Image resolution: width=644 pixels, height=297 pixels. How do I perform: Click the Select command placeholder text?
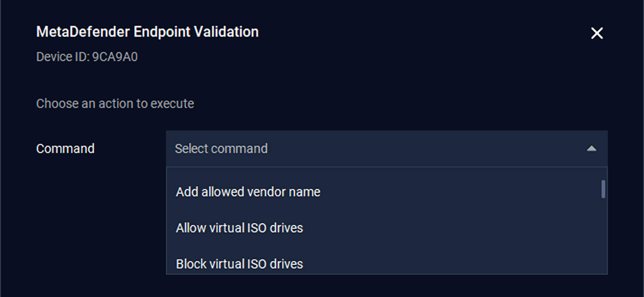click(x=221, y=149)
